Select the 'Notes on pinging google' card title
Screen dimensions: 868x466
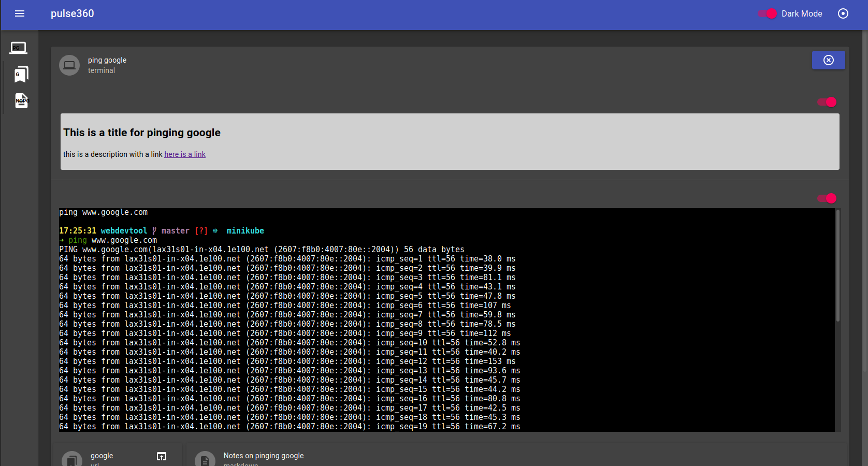[264, 456]
